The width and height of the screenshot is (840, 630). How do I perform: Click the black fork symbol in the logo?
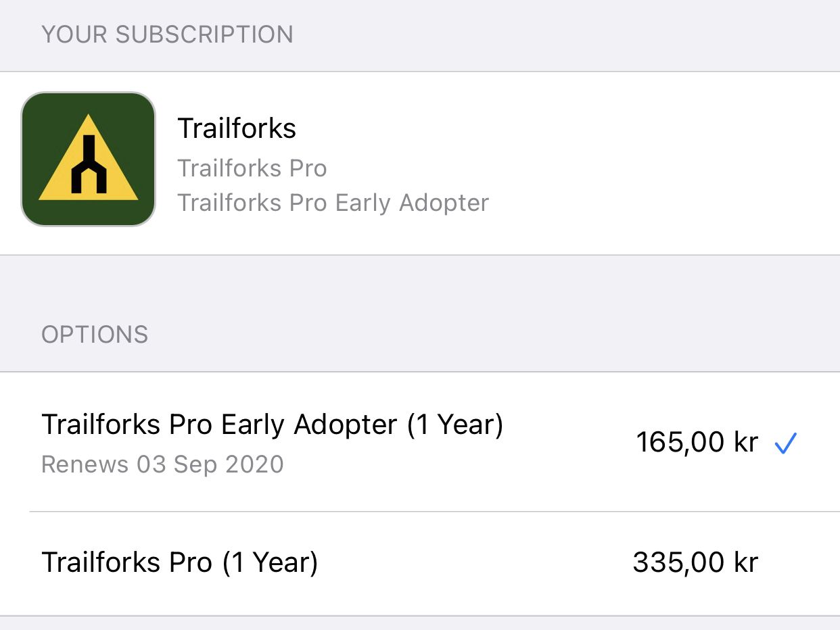click(89, 166)
